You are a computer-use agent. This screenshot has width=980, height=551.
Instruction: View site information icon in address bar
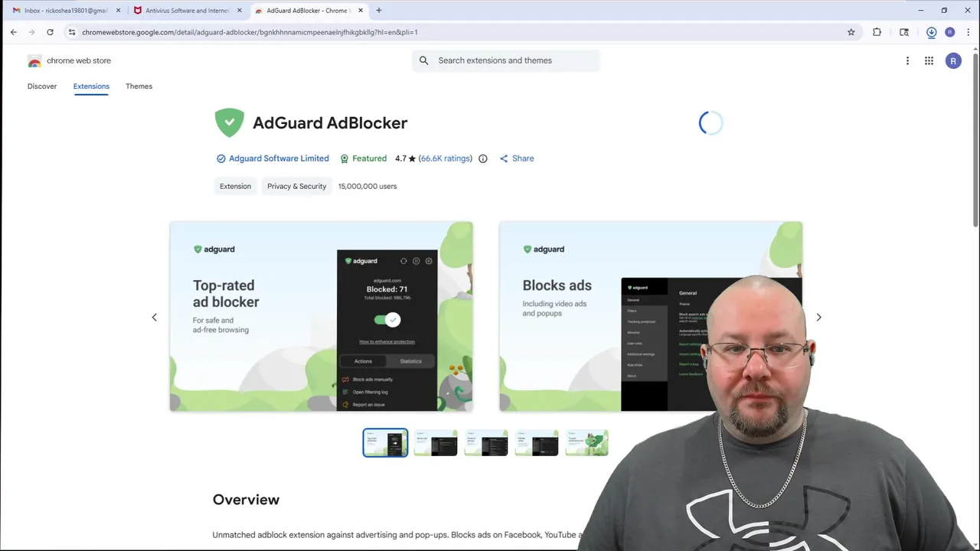coord(71,32)
